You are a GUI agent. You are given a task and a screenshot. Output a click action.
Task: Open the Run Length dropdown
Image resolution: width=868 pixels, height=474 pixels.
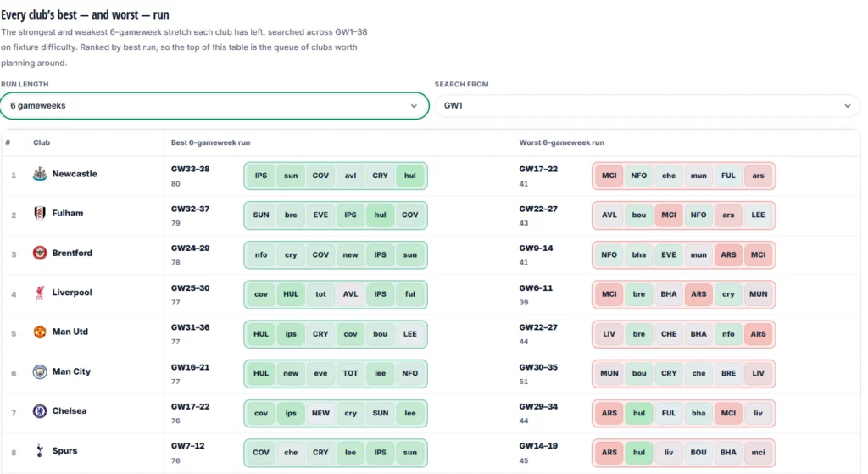coord(214,106)
